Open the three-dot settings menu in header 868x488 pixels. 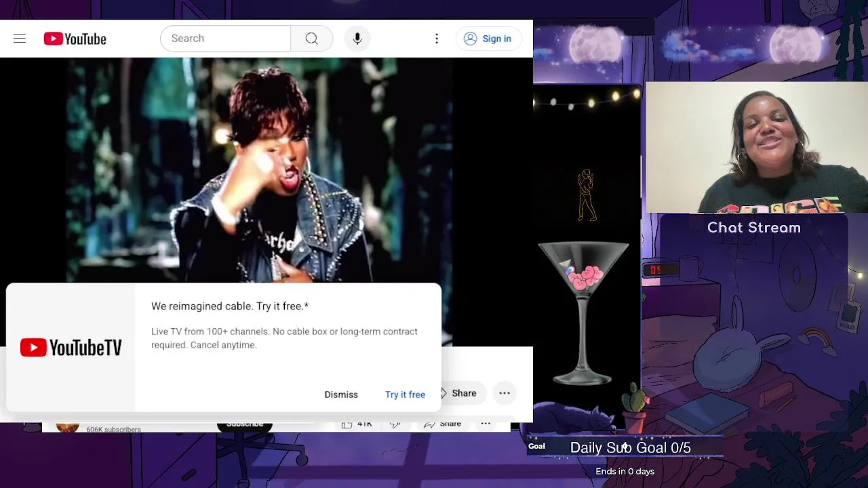(x=437, y=39)
